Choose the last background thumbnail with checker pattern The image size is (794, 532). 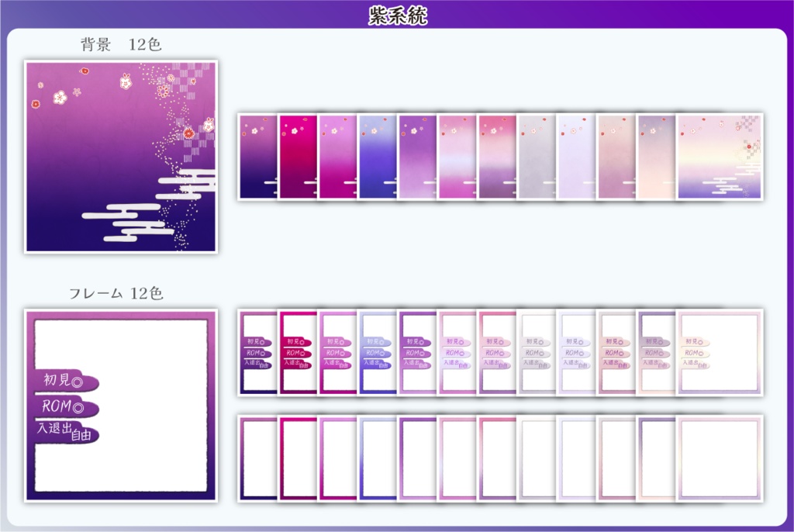(720, 157)
